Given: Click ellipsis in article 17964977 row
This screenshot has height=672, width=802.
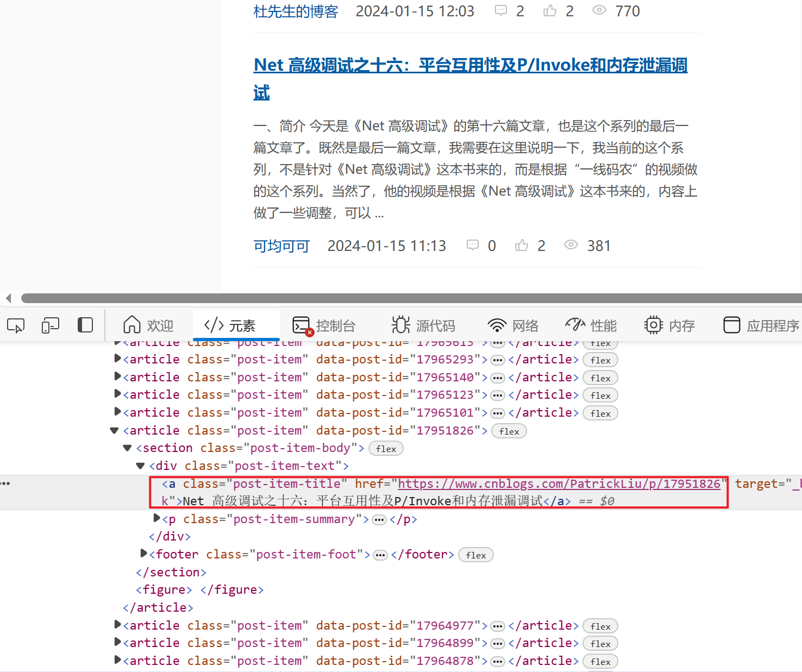Looking at the screenshot, I should click(498, 626).
